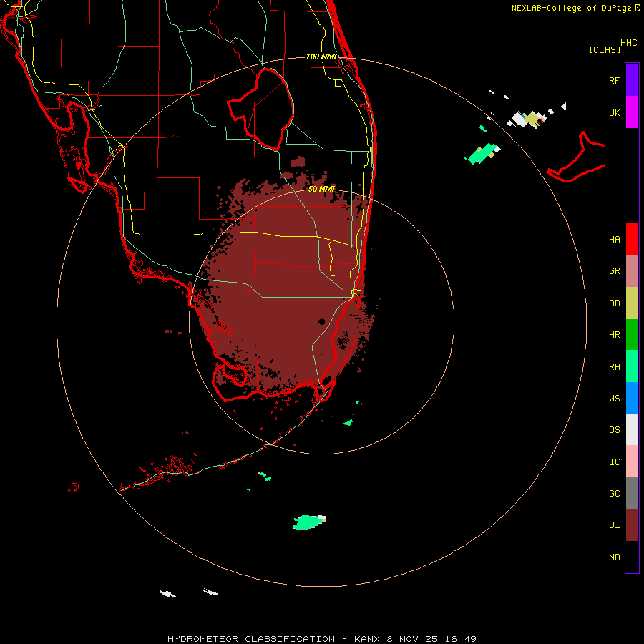Click the IC light pink legend swatch
Screen dimensions: 644x644
(x=632, y=462)
